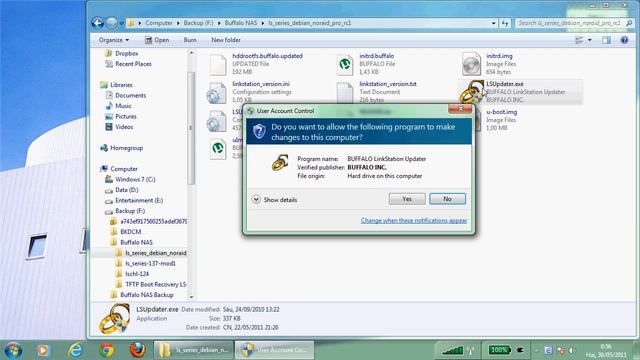The width and height of the screenshot is (640, 360).
Task: Click the LinkStation Updater ring icon in dialog
Action: pos(280,162)
